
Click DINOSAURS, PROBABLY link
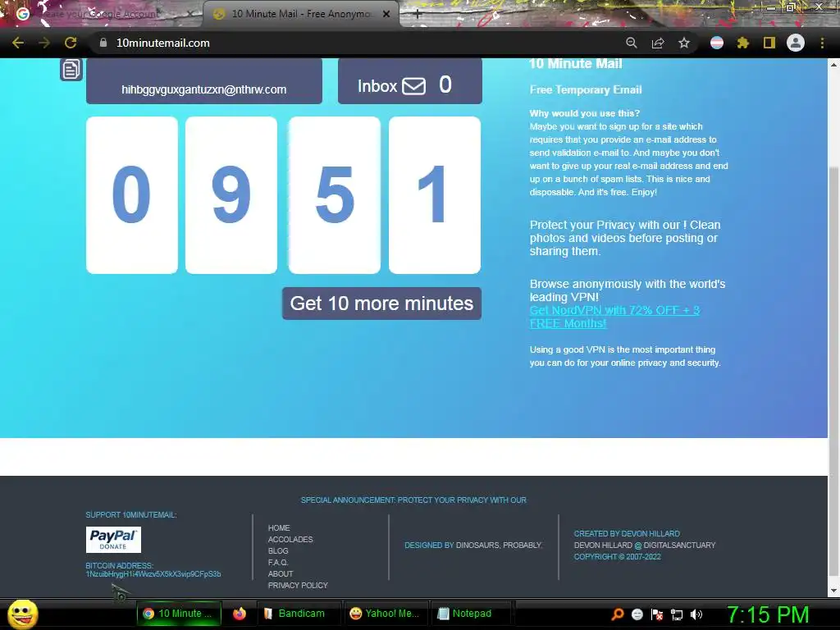pyautogui.click(x=499, y=546)
